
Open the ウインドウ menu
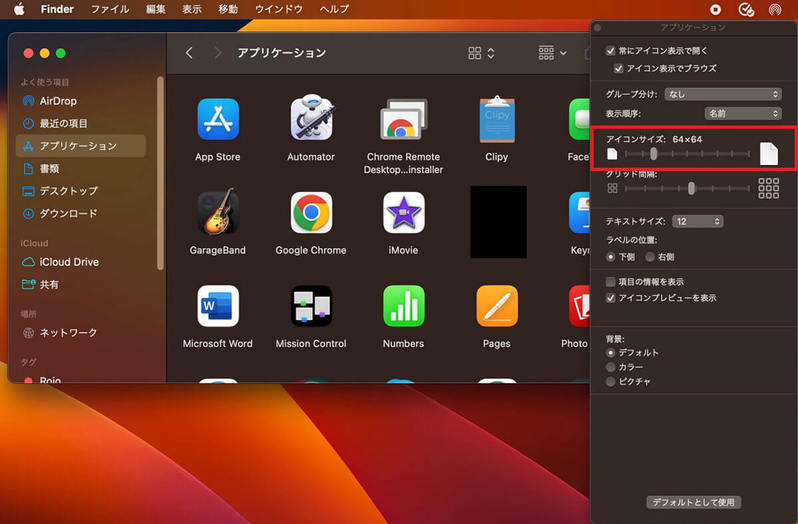(279, 9)
